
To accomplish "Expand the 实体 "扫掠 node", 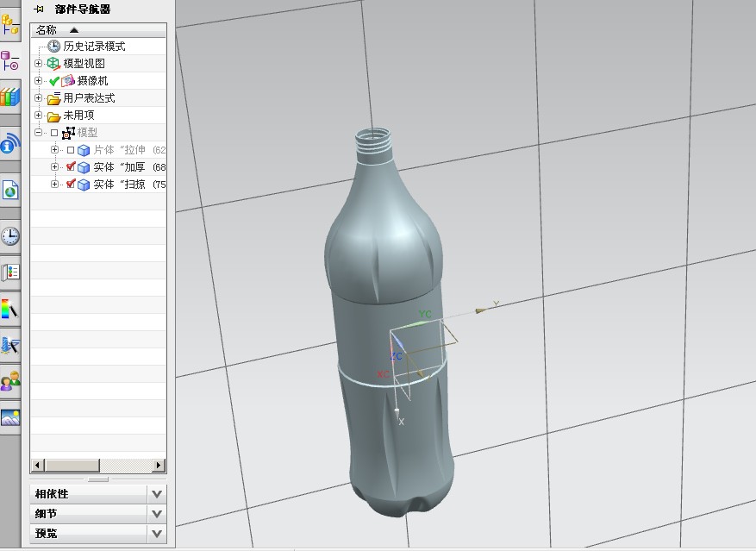I will (x=54, y=185).
